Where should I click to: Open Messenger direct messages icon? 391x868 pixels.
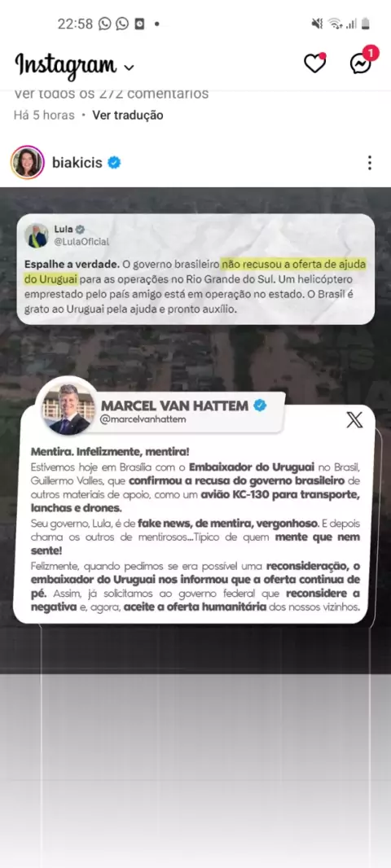click(361, 63)
